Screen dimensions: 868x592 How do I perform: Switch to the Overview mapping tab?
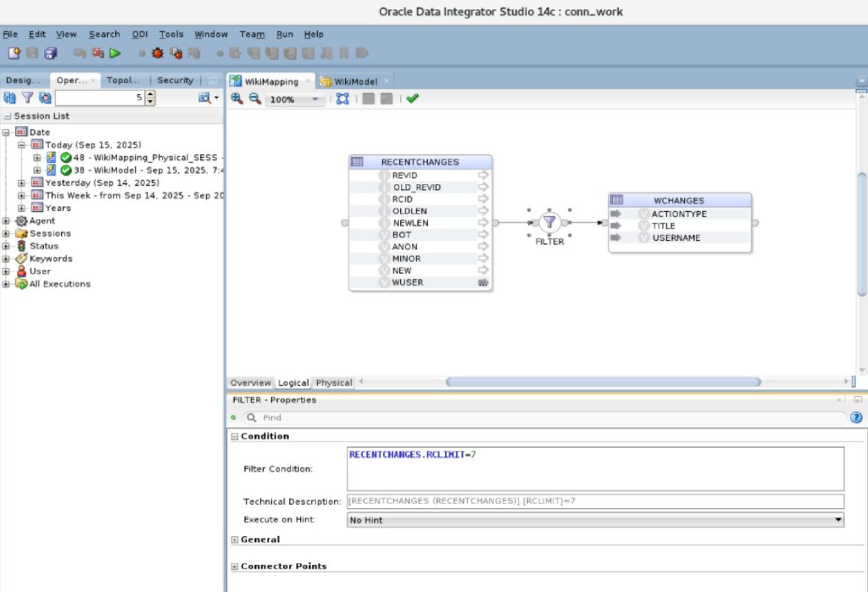[x=251, y=383]
